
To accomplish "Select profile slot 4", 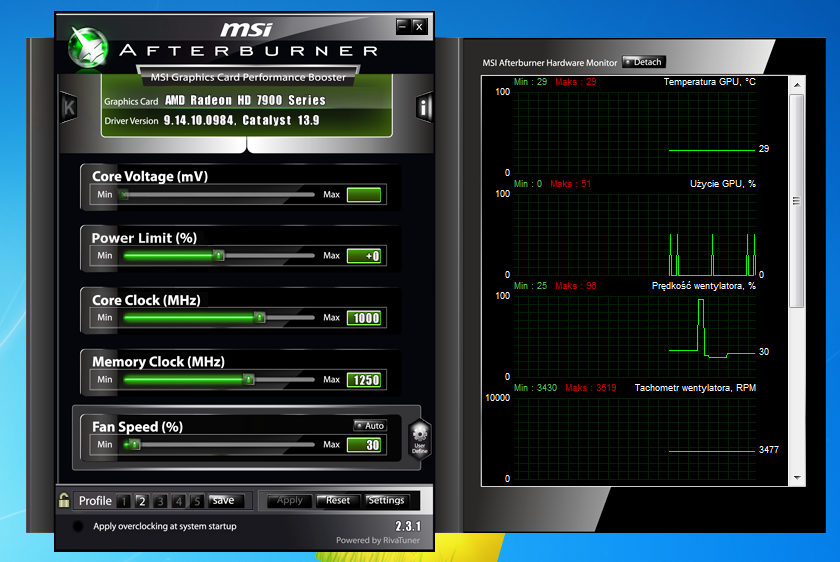I will click(x=178, y=501).
